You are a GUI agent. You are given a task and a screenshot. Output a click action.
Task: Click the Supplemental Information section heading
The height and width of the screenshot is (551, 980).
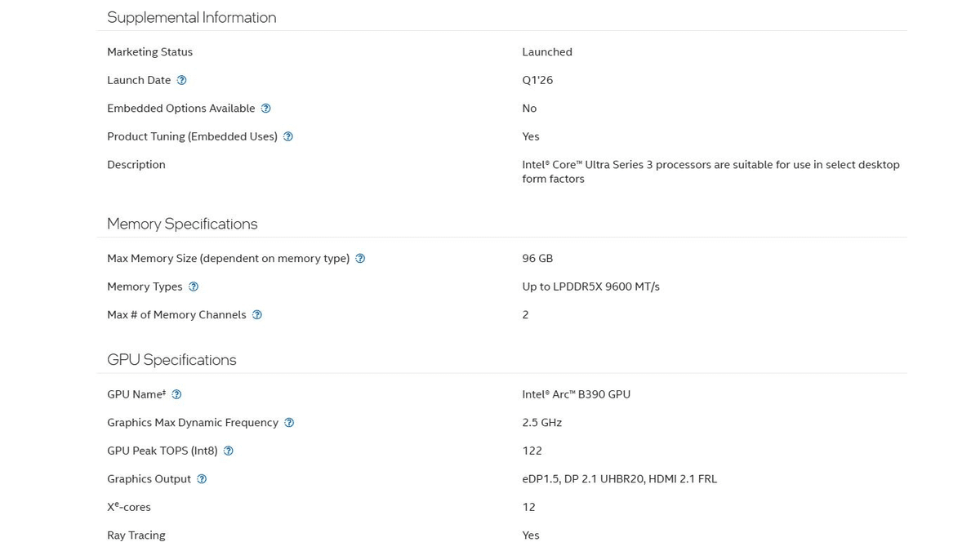191,17
